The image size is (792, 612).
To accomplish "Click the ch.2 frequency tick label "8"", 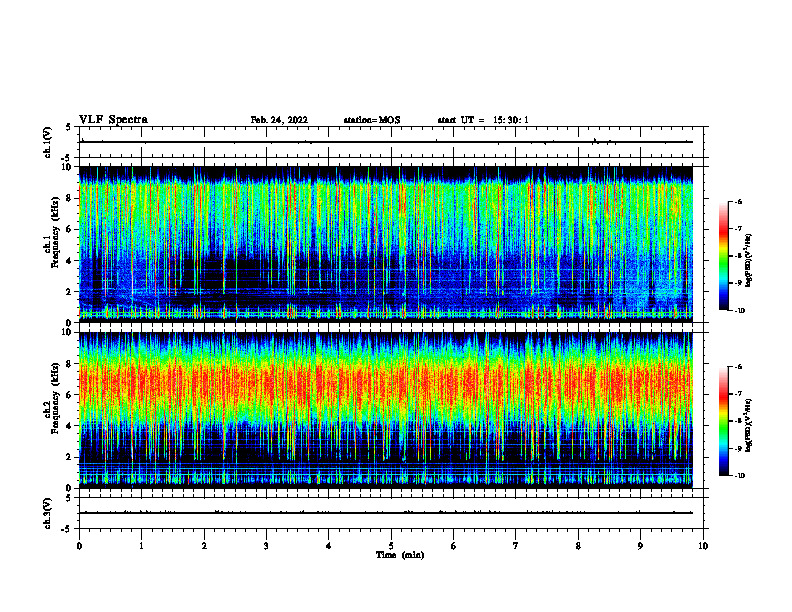I will pyautogui.click(x=70, y=364).
